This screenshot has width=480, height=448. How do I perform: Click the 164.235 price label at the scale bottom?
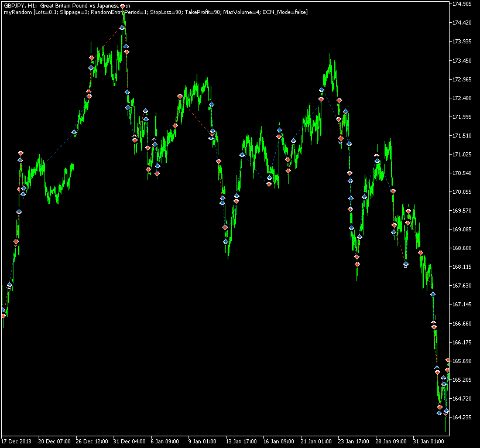(462, 418)
